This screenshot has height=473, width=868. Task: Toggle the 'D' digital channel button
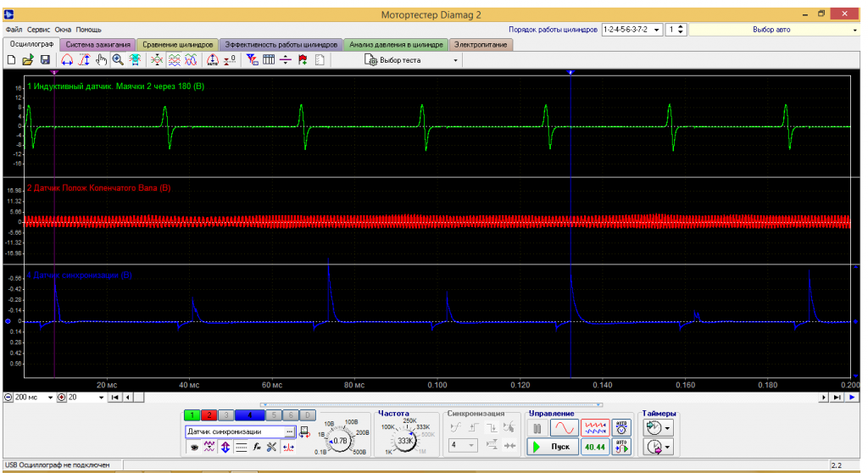point(308,415)
